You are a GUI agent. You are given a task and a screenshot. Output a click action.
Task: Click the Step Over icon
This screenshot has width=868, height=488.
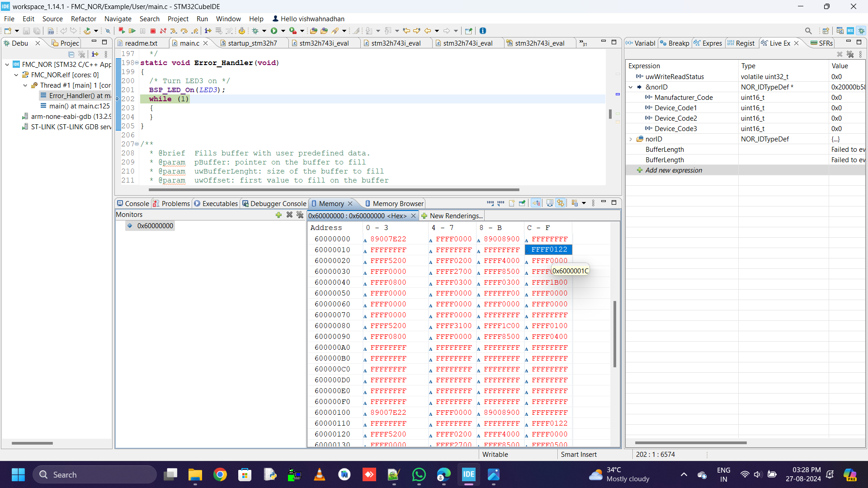click(184, 31)
